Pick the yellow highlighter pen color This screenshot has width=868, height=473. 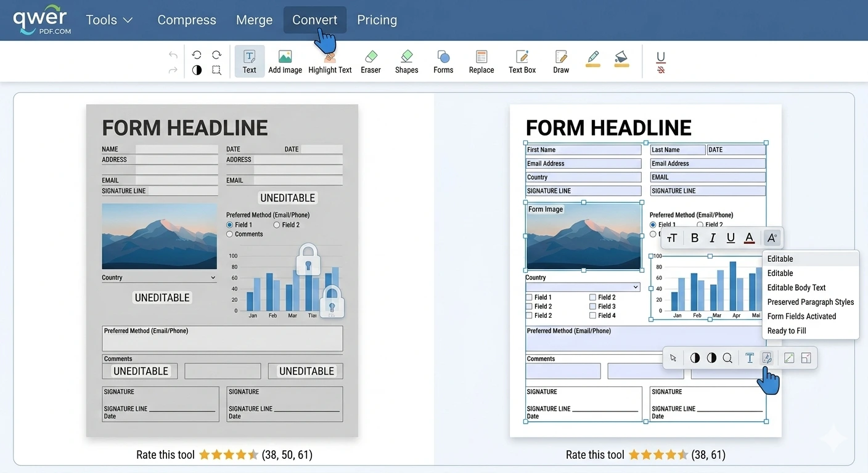click(x=593, y=59)
